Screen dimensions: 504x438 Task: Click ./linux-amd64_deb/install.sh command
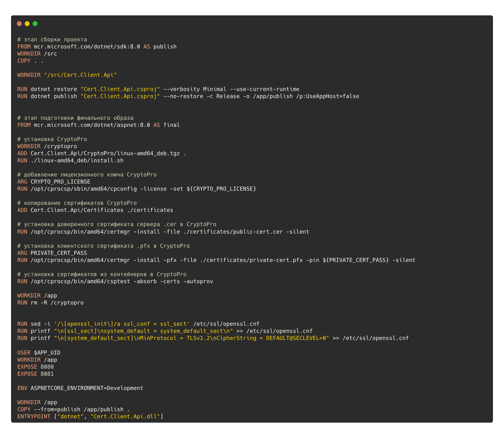(77, 160)
